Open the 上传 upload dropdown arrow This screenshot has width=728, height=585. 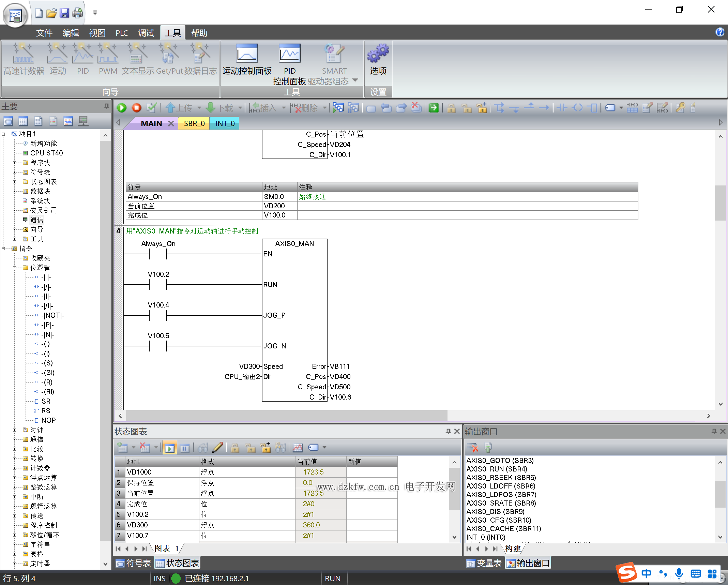(199, 108)
